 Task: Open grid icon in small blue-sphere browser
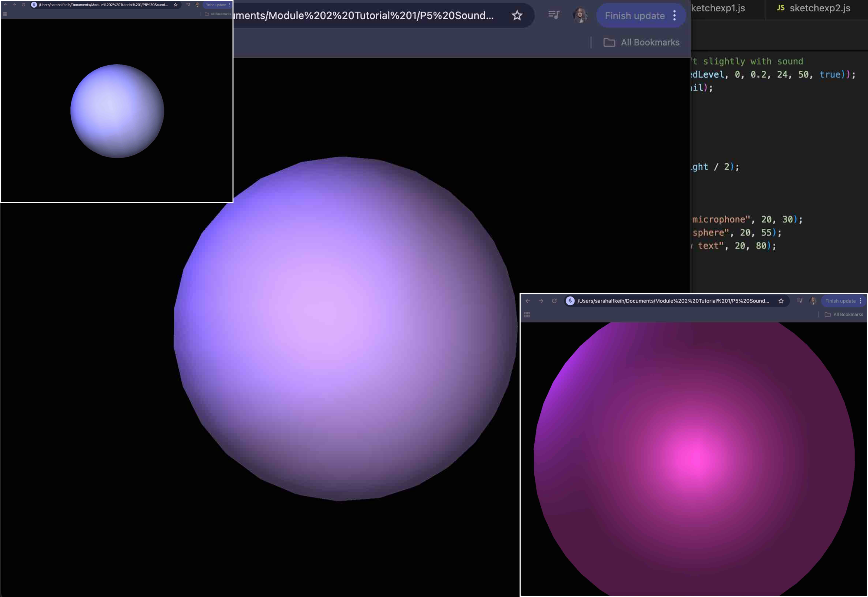click(x=5, y=14)
